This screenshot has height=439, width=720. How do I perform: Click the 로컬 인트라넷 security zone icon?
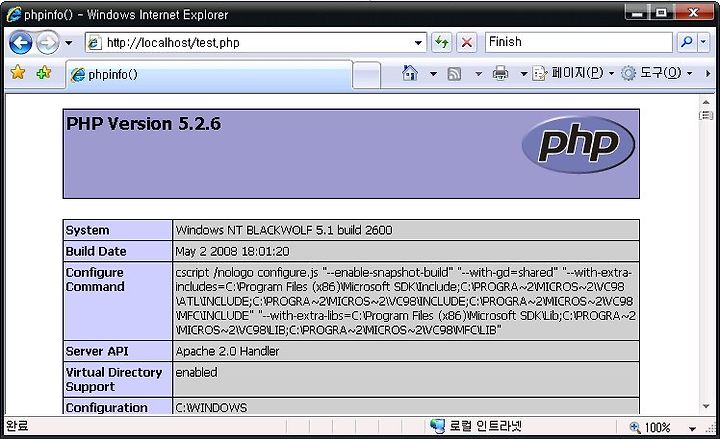(437, 427)
